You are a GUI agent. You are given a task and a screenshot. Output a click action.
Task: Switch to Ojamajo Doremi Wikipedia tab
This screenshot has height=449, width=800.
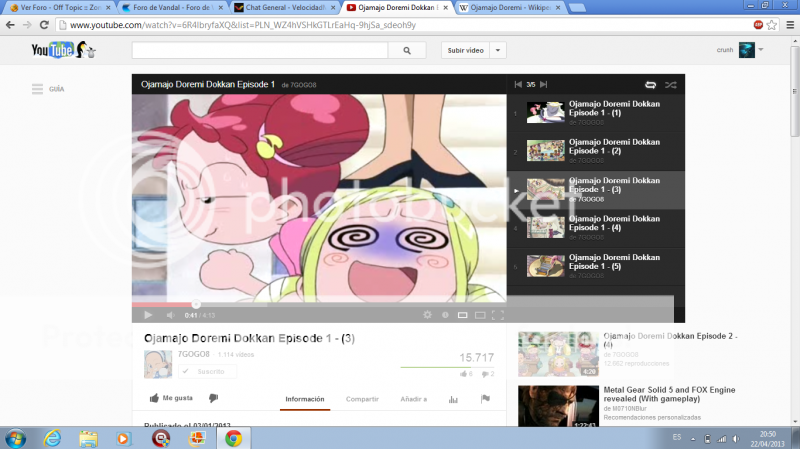509,8
